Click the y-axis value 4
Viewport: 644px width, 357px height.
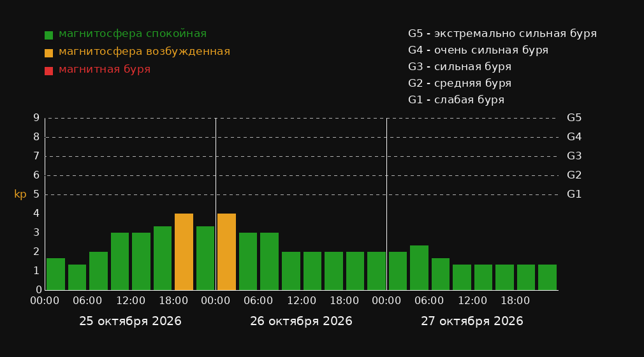36,213
